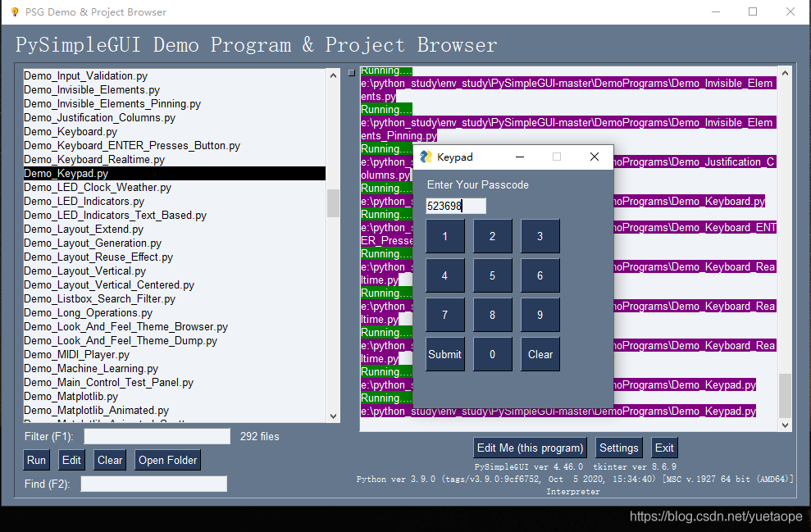Screen dimensions: 811x532
Task: Submit the passcode in Keypad
Action: pos(444,354)
